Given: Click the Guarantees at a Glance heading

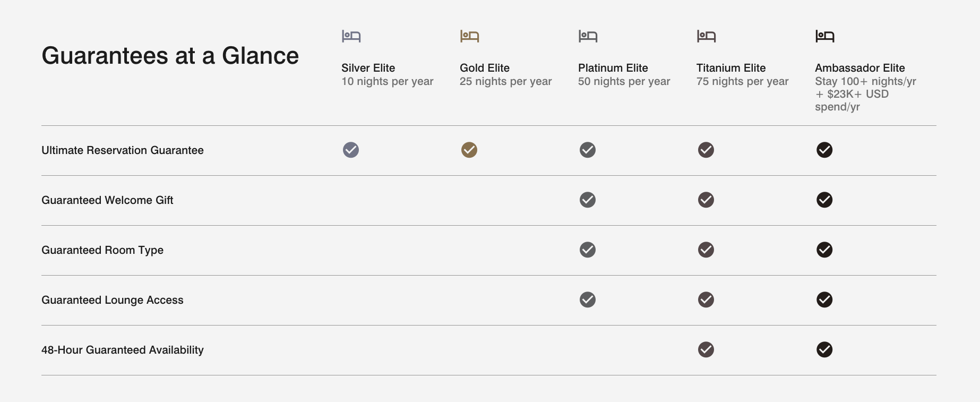Looking at the screenshot, I should [170, 56].
